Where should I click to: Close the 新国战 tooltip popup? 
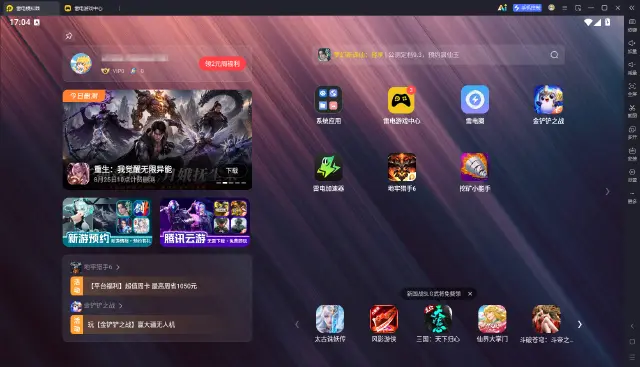point(470,294)
